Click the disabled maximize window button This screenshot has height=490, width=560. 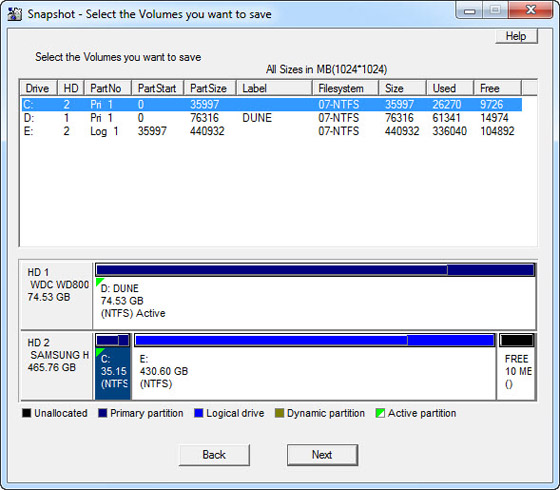(x=495, y=10)
